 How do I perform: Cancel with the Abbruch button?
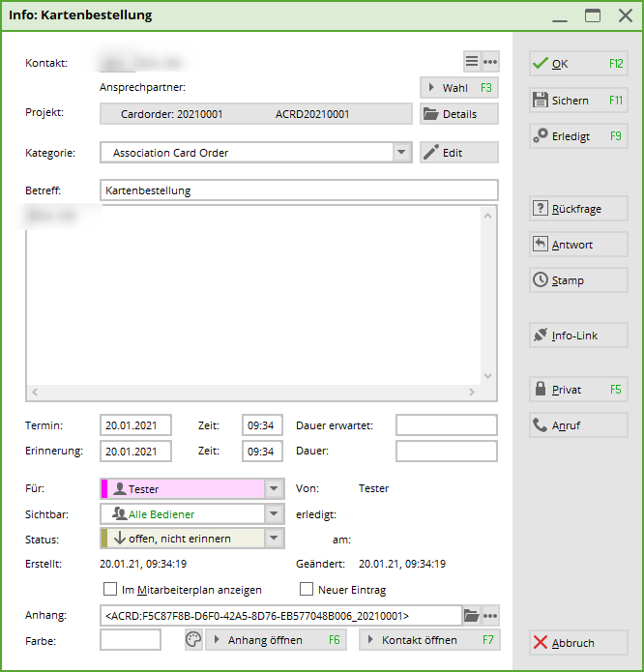point(578,643)
